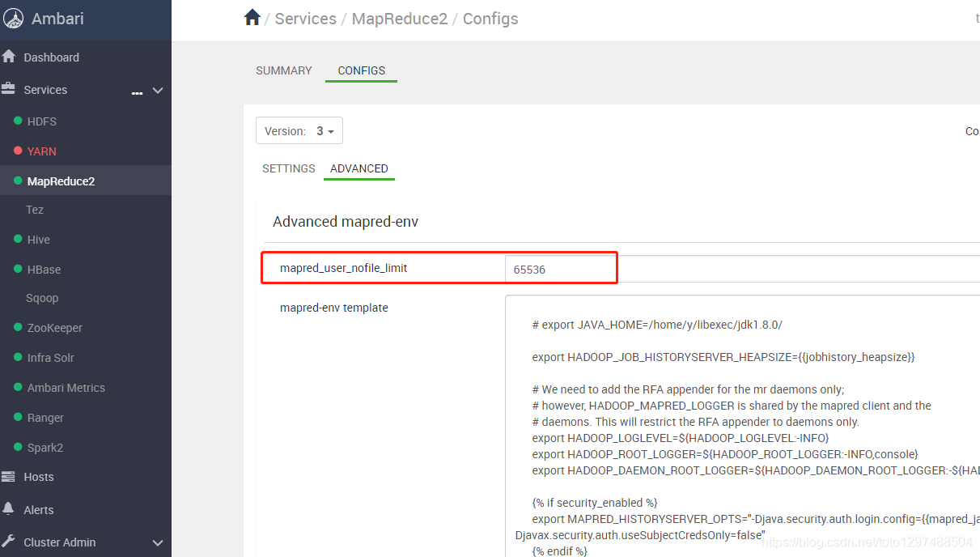Open HDFS service in sidebar
Image resolution: width=980 pixels, height=557 pixels.
tap(42, 121)
